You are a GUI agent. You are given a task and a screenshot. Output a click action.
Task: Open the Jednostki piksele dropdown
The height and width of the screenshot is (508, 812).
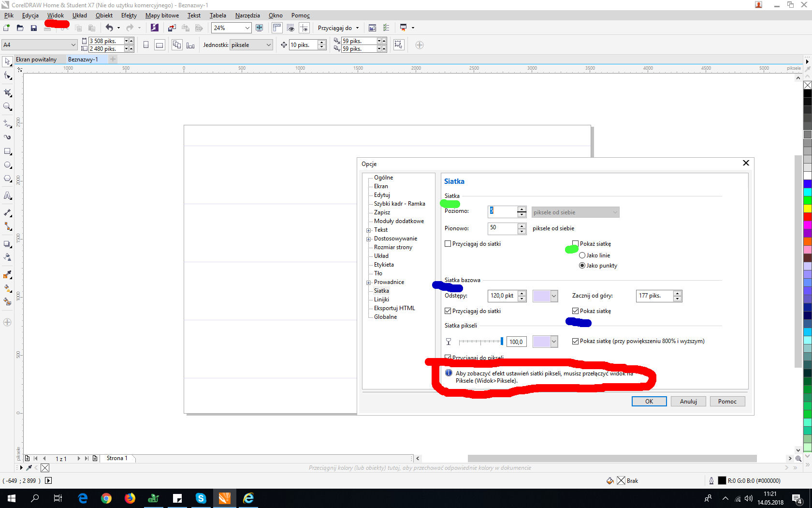point(268,45)
